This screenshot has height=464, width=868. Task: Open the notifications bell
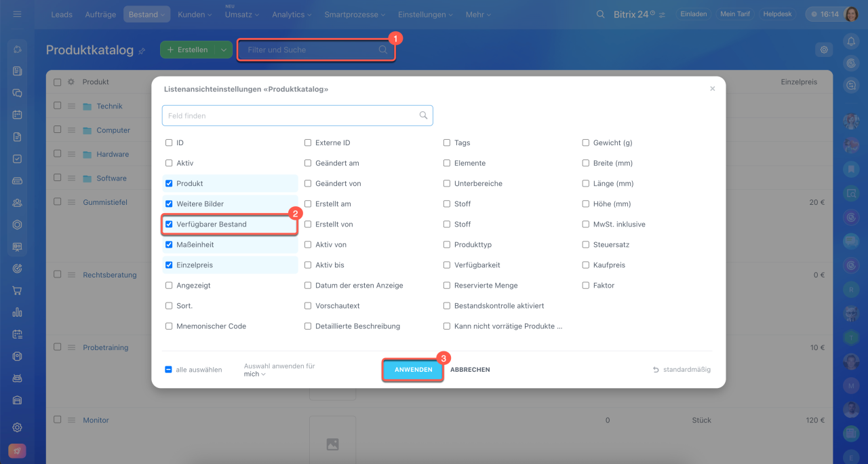852,41
